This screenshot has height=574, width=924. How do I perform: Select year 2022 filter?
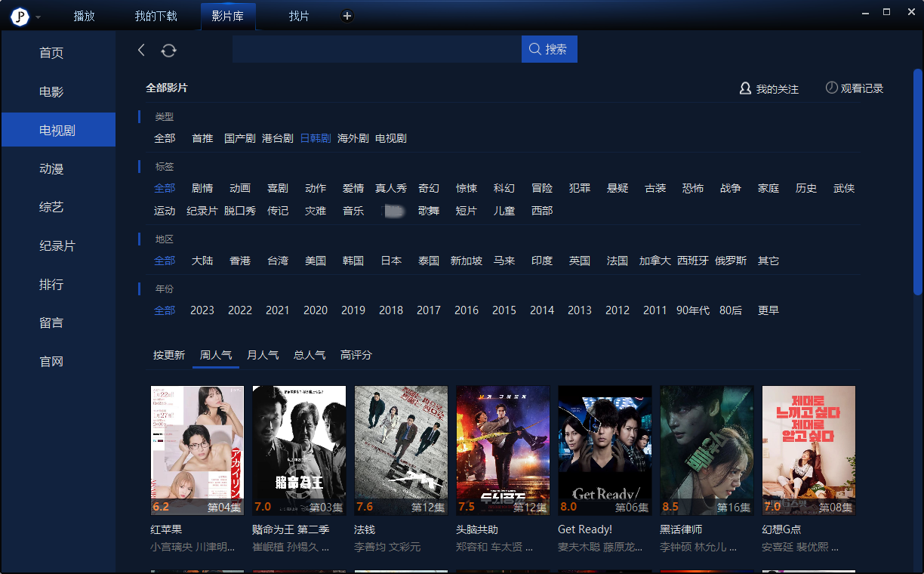coord(239,310)
